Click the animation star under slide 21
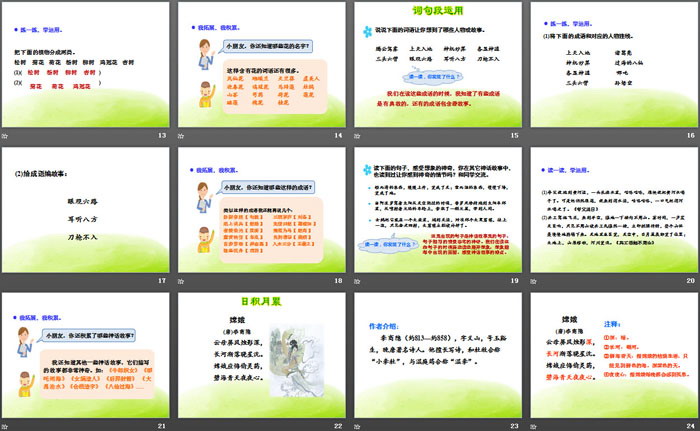Viewport: 700px width, 431px height. (x=4, y=427)
